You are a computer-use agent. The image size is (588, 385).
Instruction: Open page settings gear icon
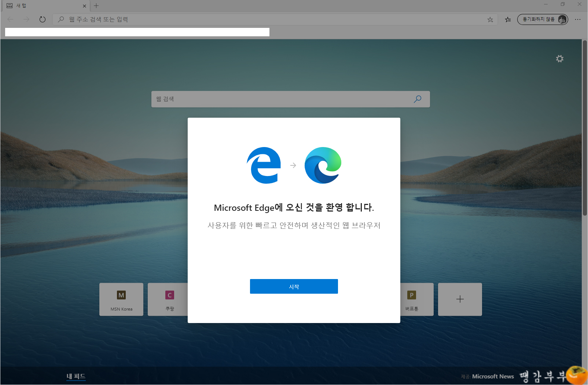click(559, 59)
